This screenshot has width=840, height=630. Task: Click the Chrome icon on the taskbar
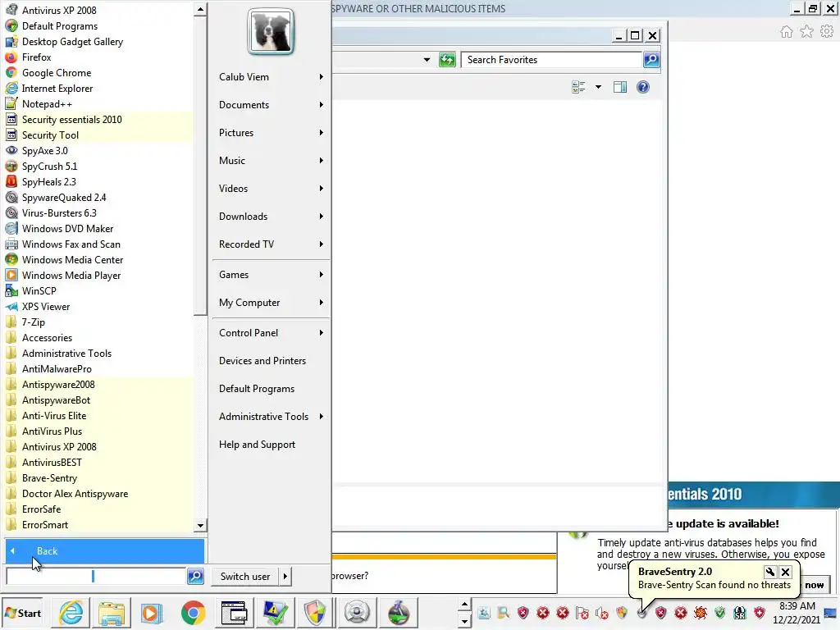point(194,612)
